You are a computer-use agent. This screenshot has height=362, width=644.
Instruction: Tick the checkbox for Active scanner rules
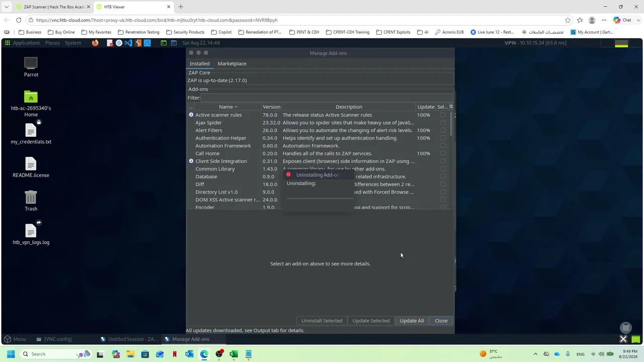point(443,115)
